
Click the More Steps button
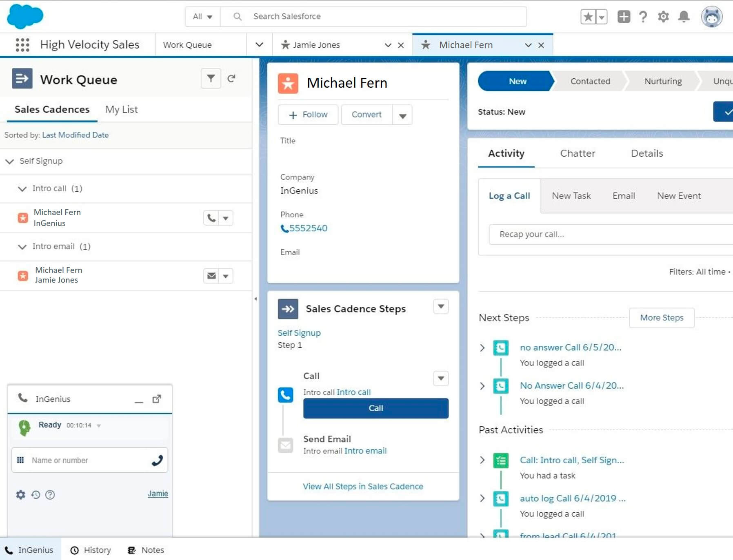point(662,318)
